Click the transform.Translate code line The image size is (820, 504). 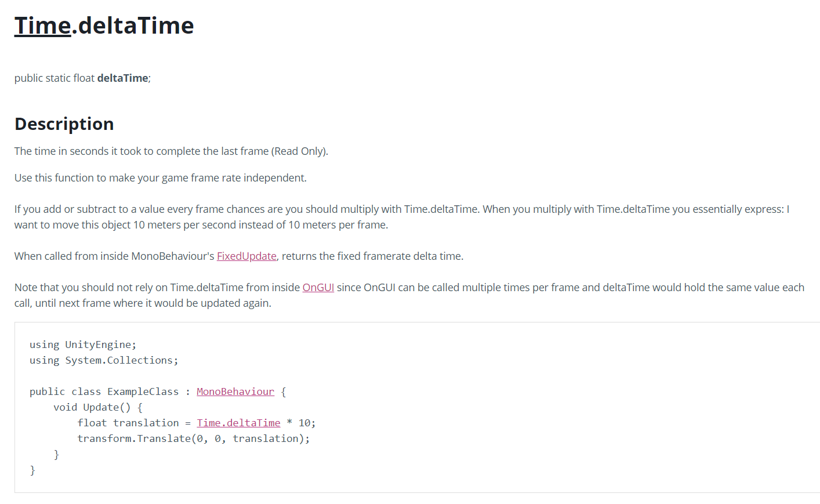coord(194,438)
